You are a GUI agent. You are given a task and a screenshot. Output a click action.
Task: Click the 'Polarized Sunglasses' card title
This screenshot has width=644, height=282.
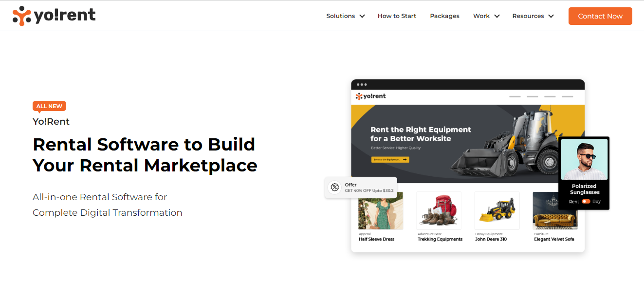pyautogui.click(x=584, y=189)
